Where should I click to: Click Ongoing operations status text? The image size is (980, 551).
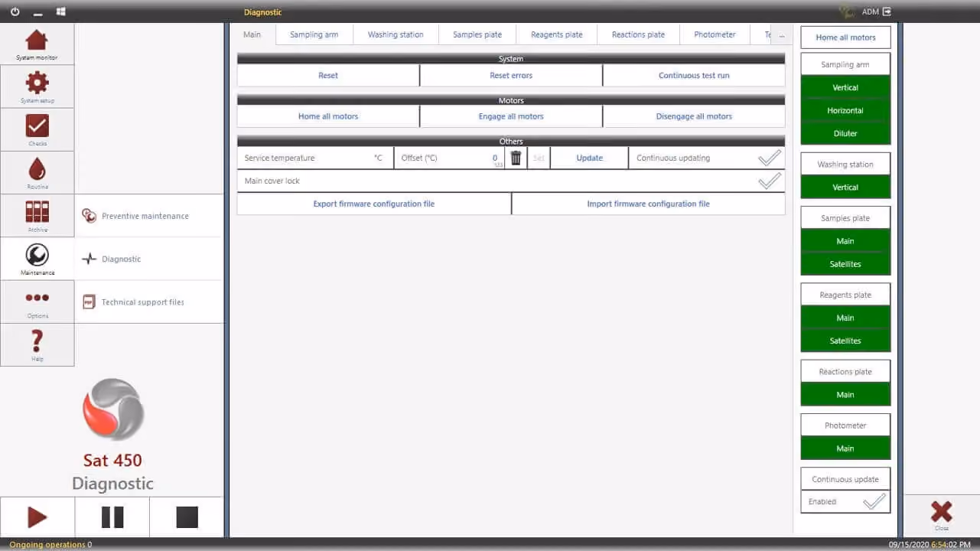[50, 545]
